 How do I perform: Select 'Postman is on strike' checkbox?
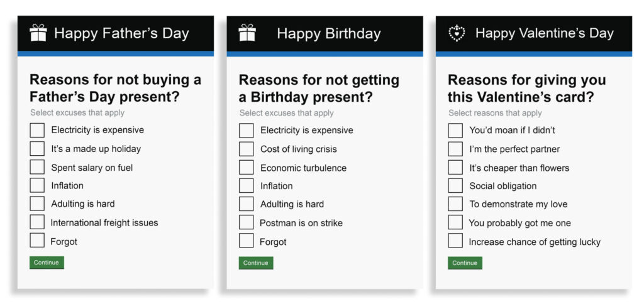coord(246,222)
